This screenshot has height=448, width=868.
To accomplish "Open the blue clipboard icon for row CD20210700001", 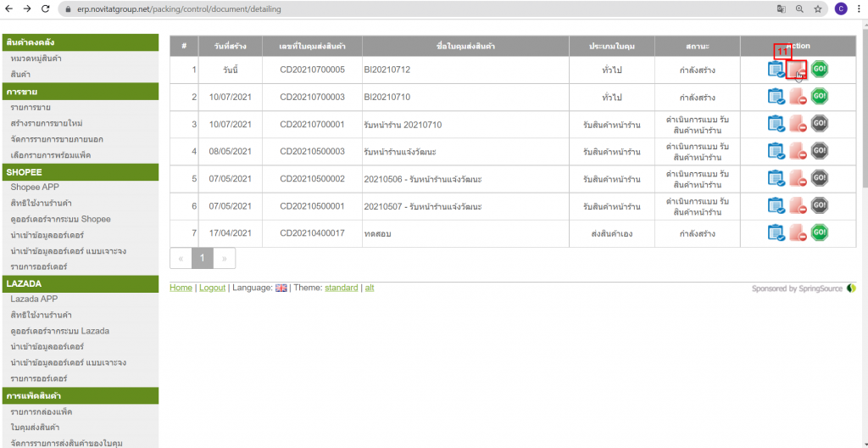I will 776,125.
